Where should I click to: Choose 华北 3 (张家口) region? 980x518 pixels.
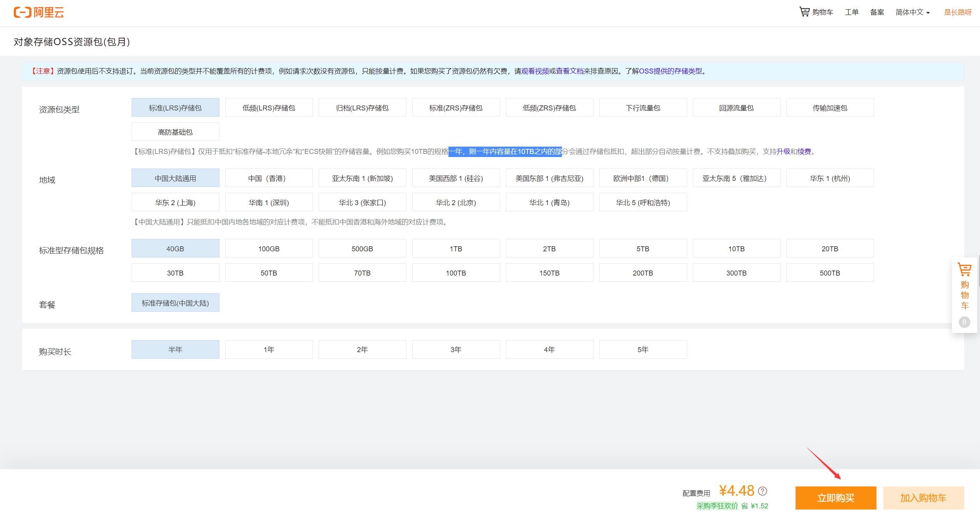362,202
